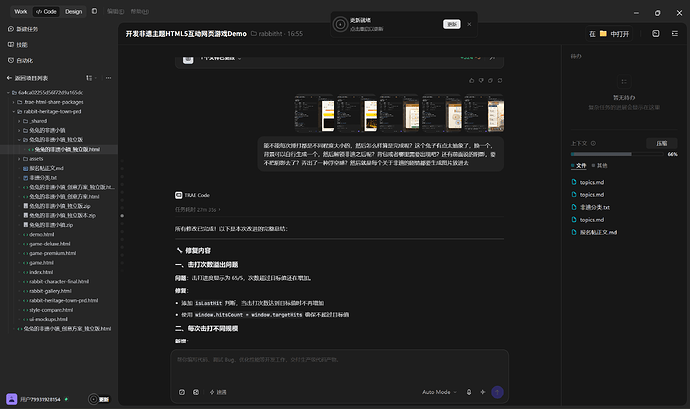Image resolution: width=690 pixels, height=409 pixels.
Task: Open style-compare.html in the tree
Action: pos(51,310)
